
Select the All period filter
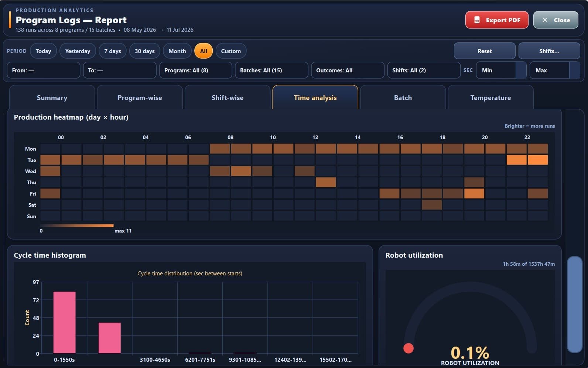coord(204,51)
